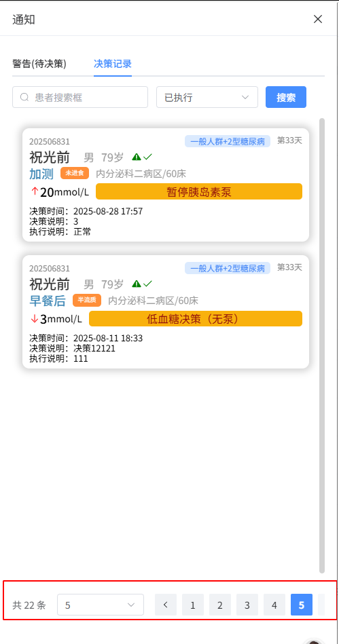Image resolution: width=339 pixels, height=644 pixels.
Task: Click the 半流质 orange tag
Action: (87, 300)
